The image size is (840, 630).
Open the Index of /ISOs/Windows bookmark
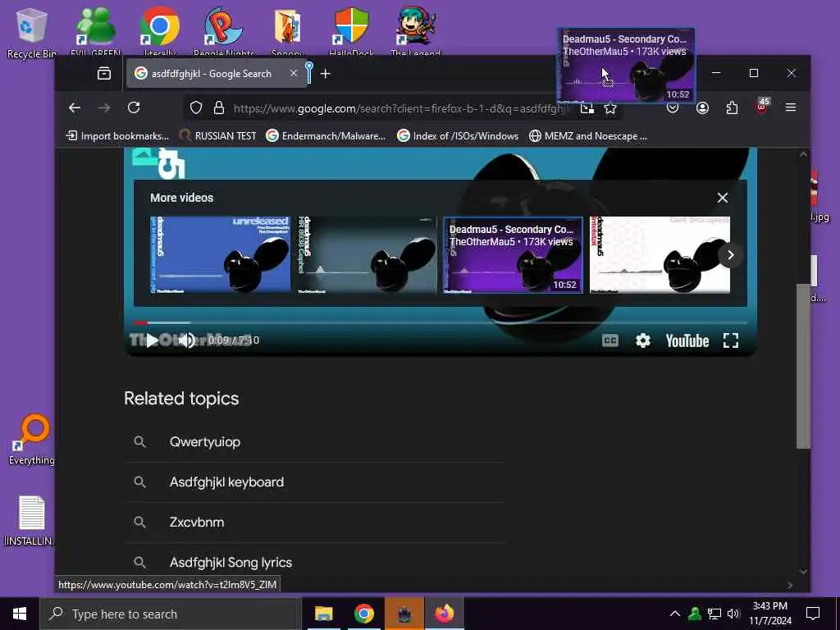pos(458,136)
